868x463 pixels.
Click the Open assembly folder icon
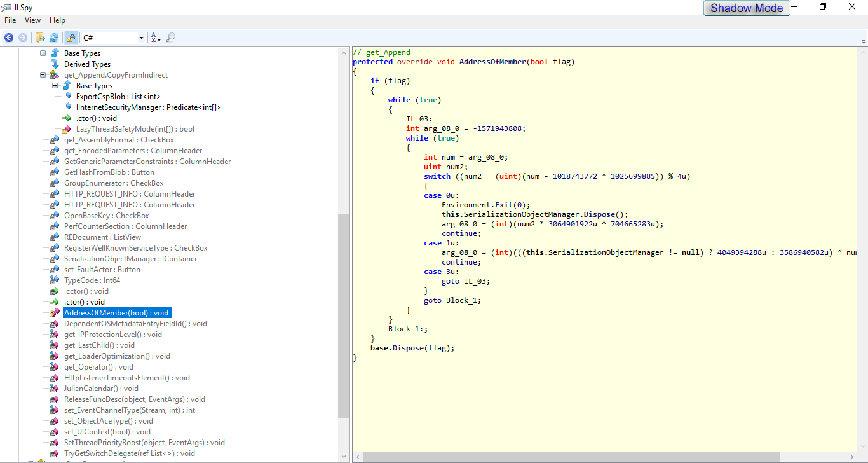pyautogui.click(x=40, y=38)
